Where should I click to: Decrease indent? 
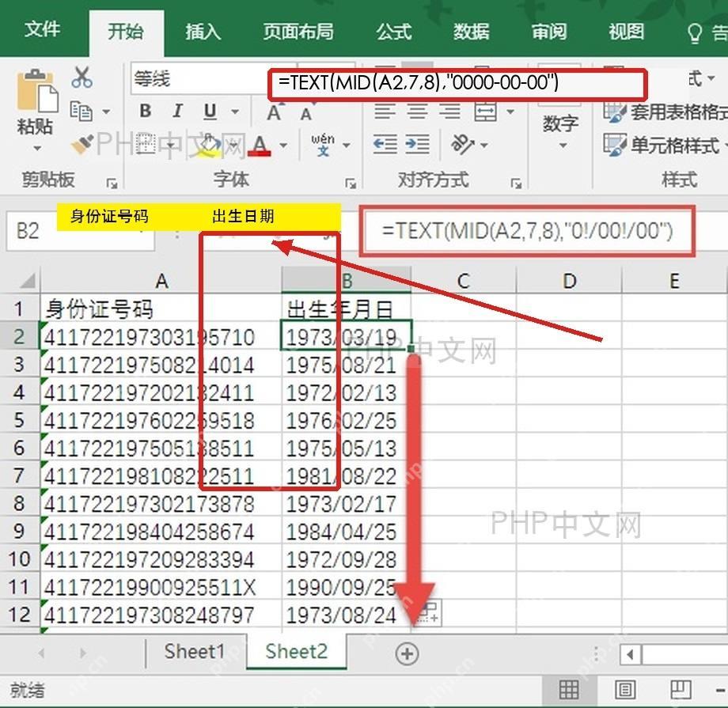point(385,145)
